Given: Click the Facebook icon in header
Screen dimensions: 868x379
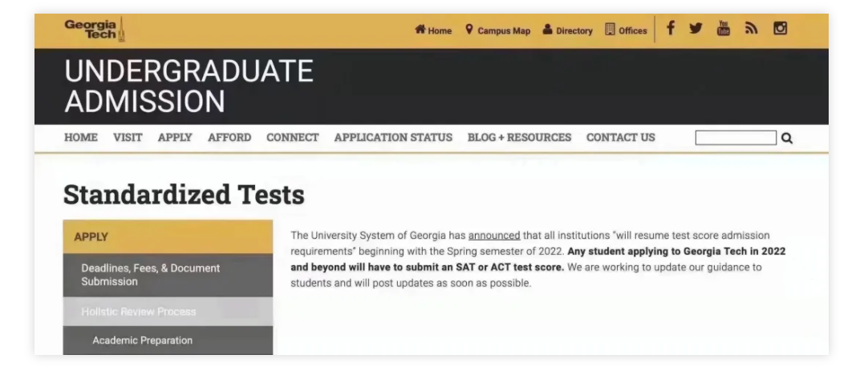Looking at the screenshot, I should (671, 29).
